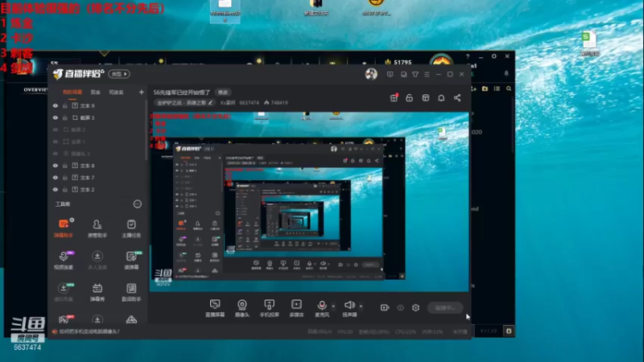Add 摄像头 camera source
Viewport: 644px width, 362px height.
point(242,308)
